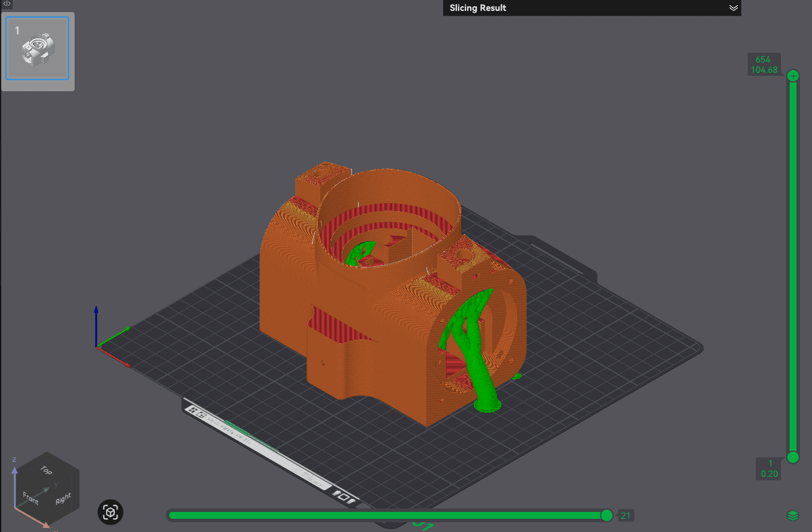Click the blue Z axis on the navigation cube
This screenshot has width=812, height=532.
(x=14, y=459)
